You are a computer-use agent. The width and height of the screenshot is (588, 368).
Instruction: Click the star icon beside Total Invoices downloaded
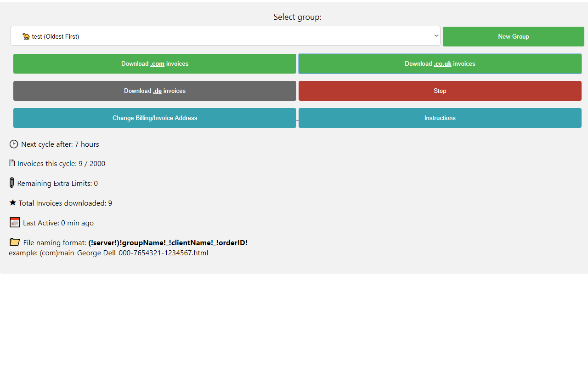point(13,202)
